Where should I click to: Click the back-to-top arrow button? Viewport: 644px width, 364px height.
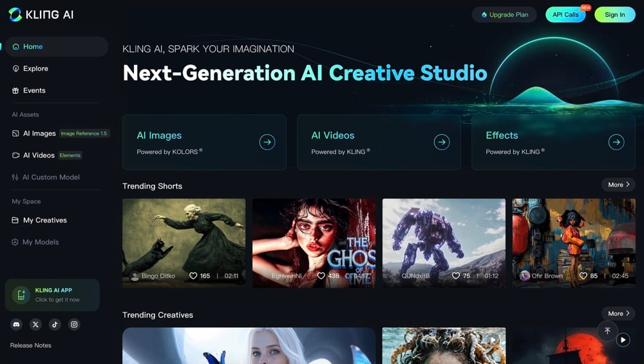[x=607, y=330]
